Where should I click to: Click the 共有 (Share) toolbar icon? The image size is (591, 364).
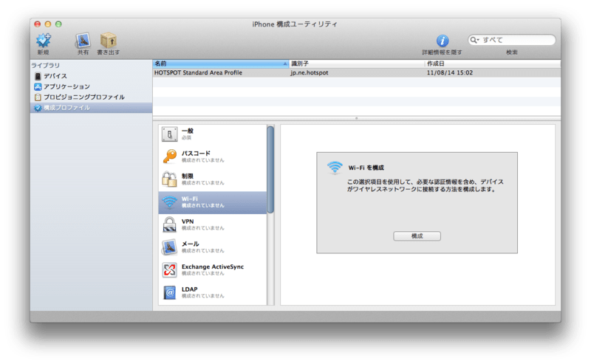click(x=83, y=41)
